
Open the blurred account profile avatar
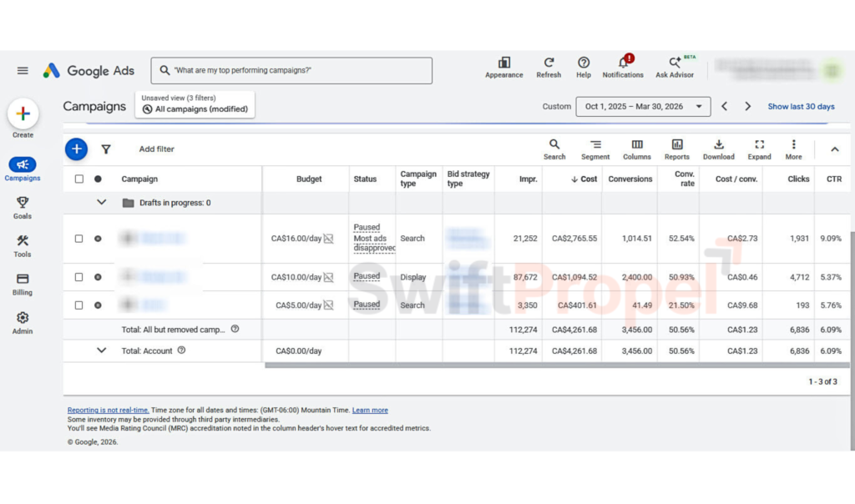point(832,70)
